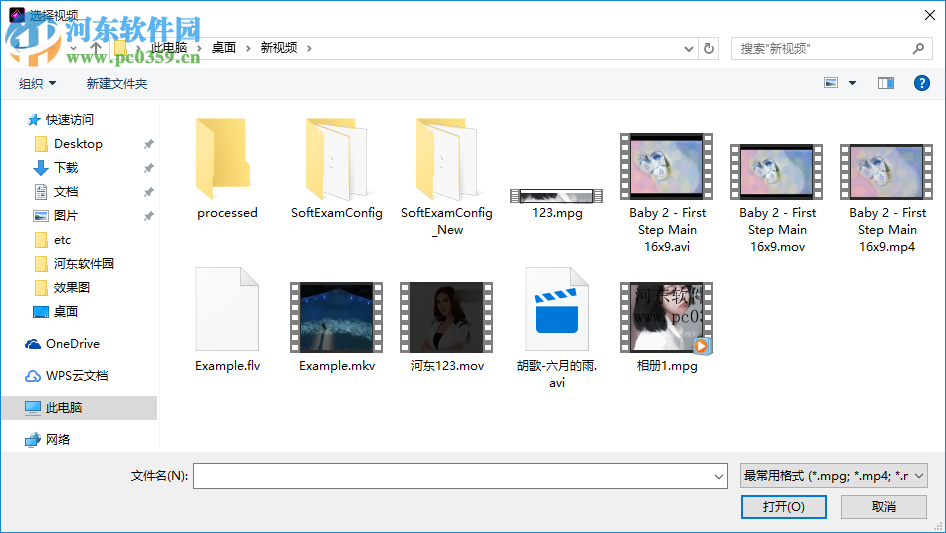Open 网络 in the sidebar
The image size is (946, 533).
click(x=57, y=439)
